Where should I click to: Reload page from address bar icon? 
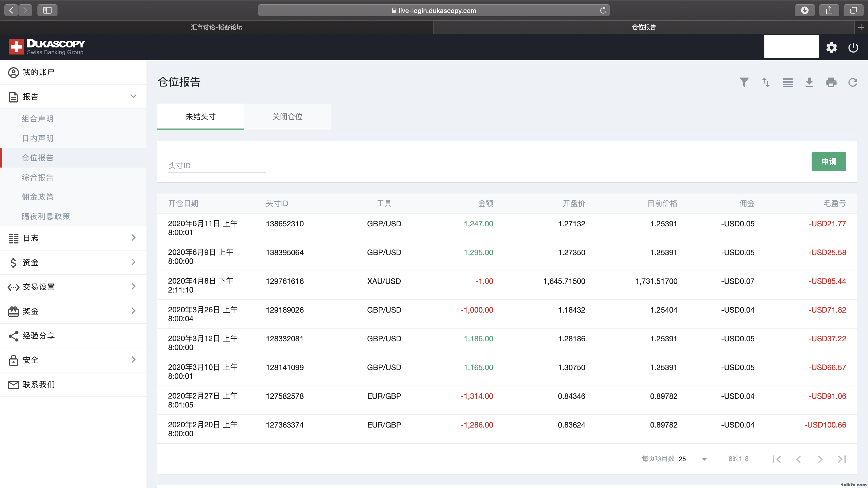click(x=603, y=10)
